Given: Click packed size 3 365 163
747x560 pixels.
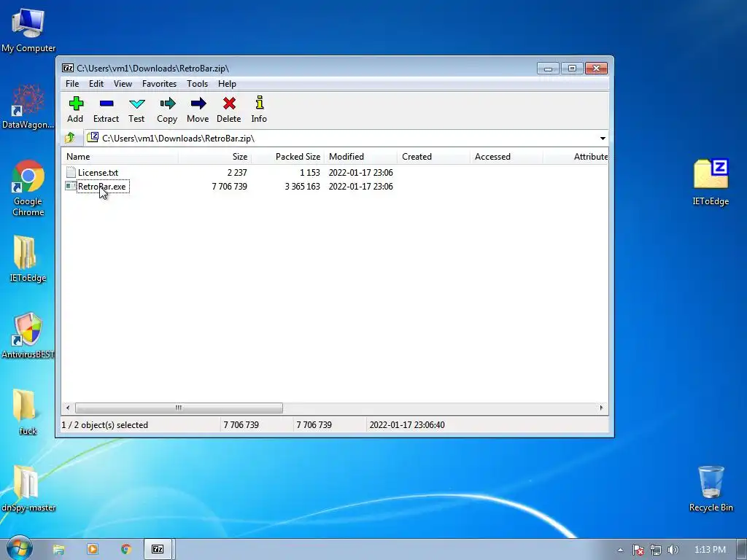Looking at the screenshot, I should 303,187.
